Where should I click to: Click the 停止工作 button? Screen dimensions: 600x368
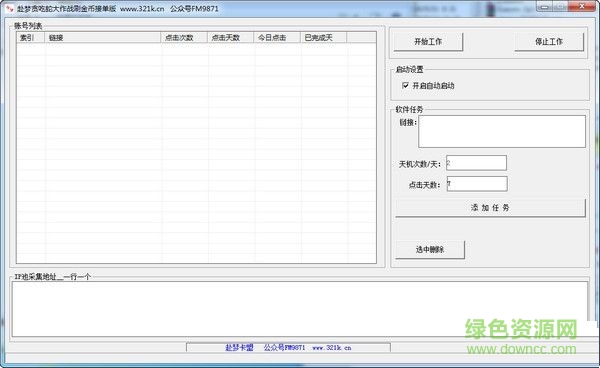pyautogui.click(x=549, y=42)
